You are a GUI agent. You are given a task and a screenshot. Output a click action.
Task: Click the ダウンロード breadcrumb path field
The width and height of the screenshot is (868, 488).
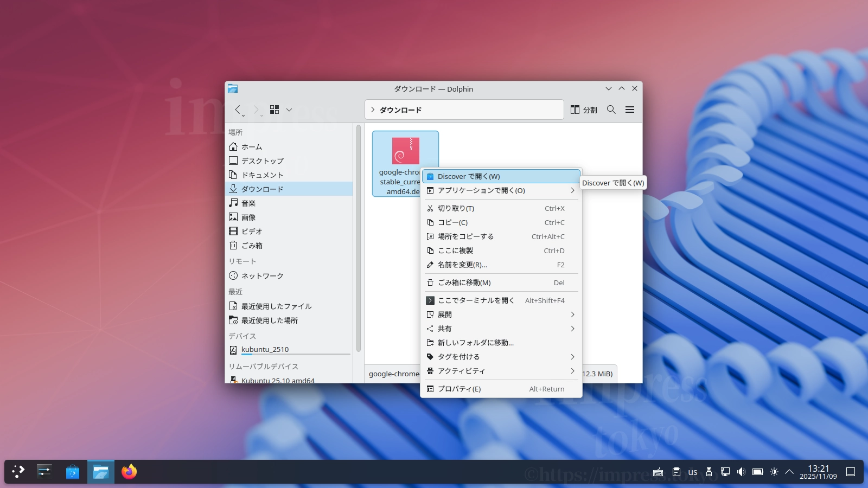tap(464, 110)
